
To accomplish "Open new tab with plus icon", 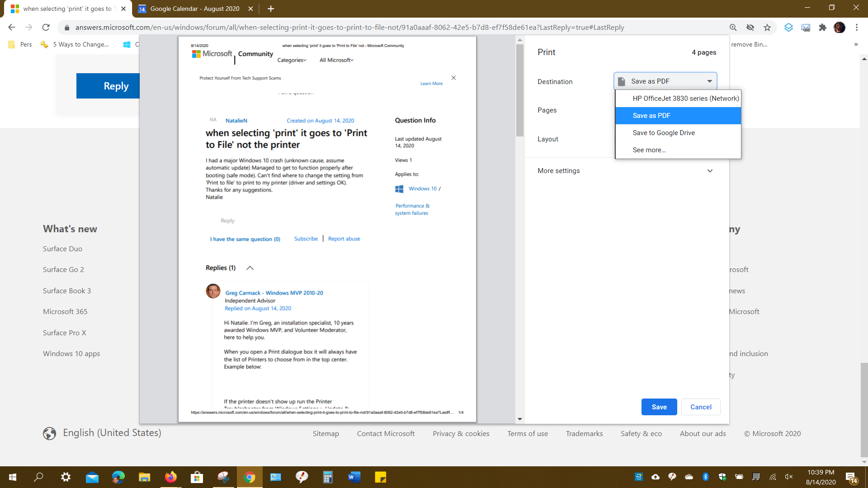I will coord(271,9).
